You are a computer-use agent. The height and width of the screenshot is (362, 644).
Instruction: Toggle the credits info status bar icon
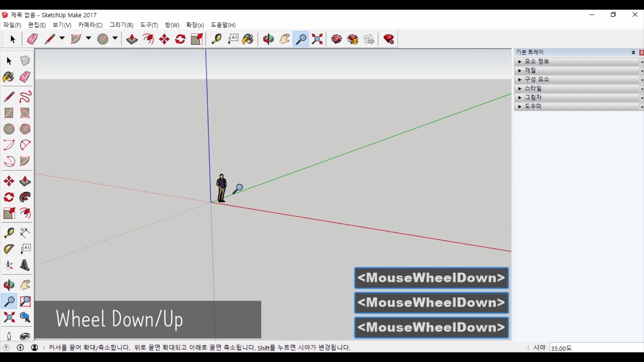click(20, 348)
